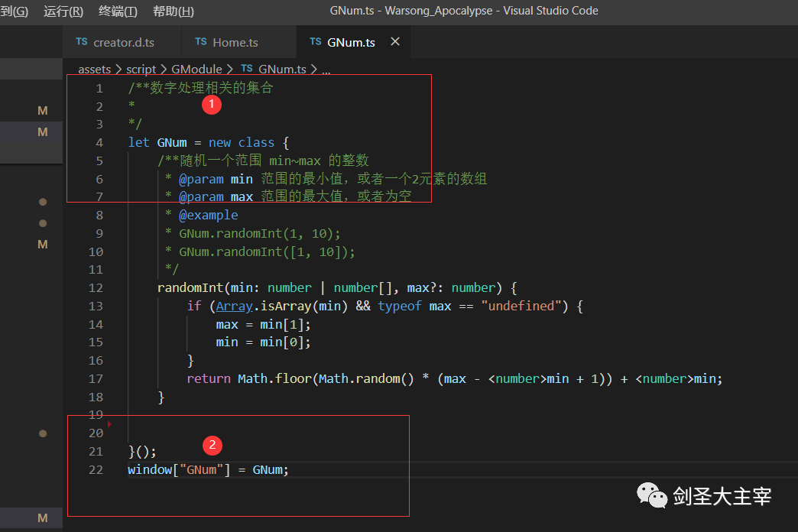The height and width of the screenshot is (532, 798).
Task: Open the 转到(G) menu
Action: pos(14,11)
